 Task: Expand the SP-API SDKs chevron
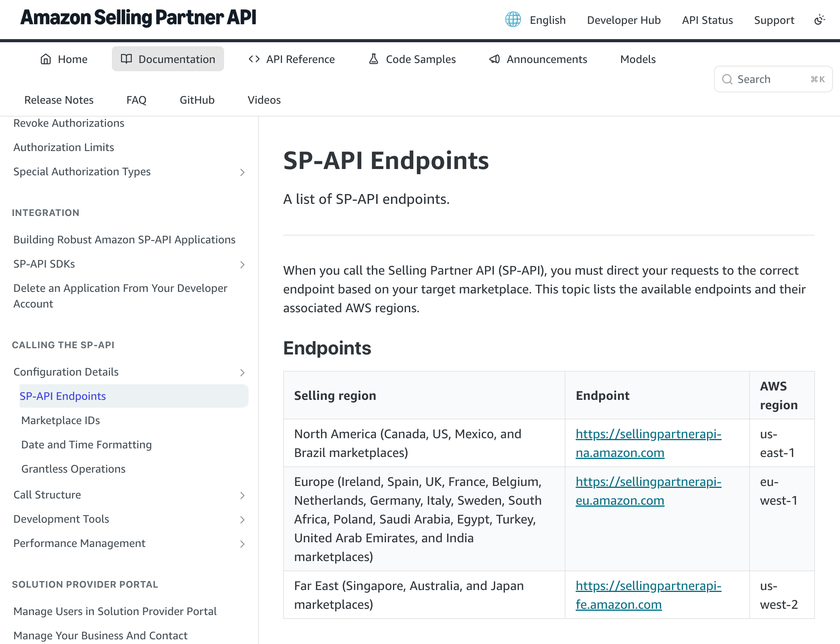(242, 264)
